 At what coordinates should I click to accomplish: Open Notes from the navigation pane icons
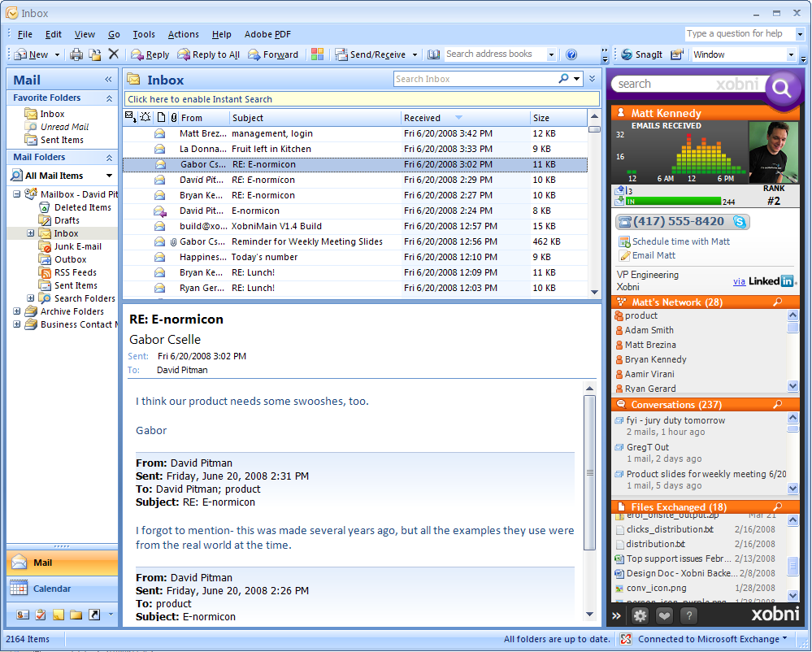pyautogui.click(x=59, y=615)
